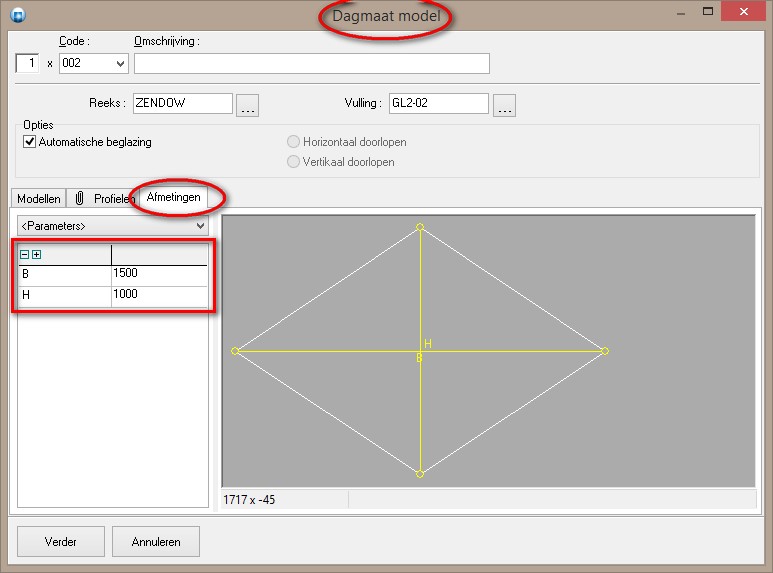This screenshot has height=573, width=773.
Task: Toggle the Automatische beglazing checkbox
Action: pos(30,142)
